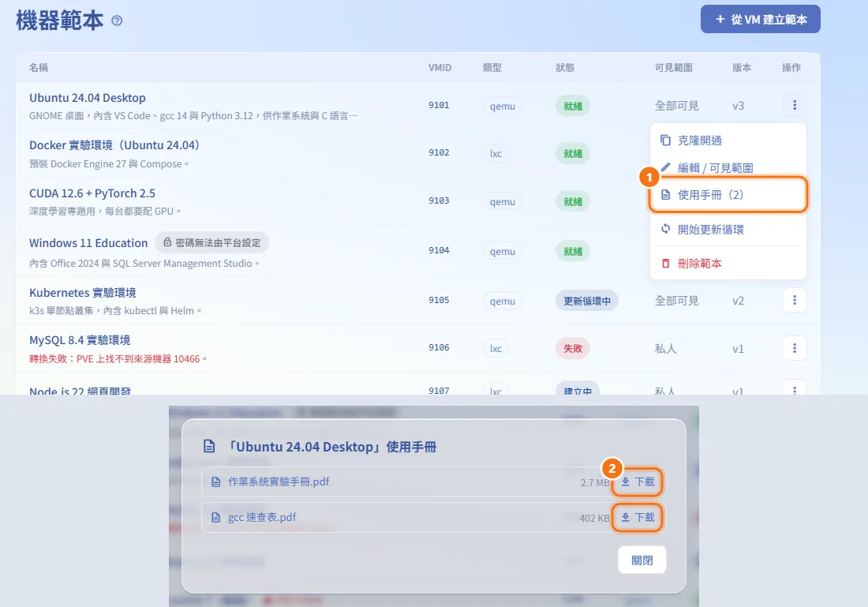Choose 開始更新循環 menu entry
Viewport: 868px width, 607px height.
[x=728, y=229]
